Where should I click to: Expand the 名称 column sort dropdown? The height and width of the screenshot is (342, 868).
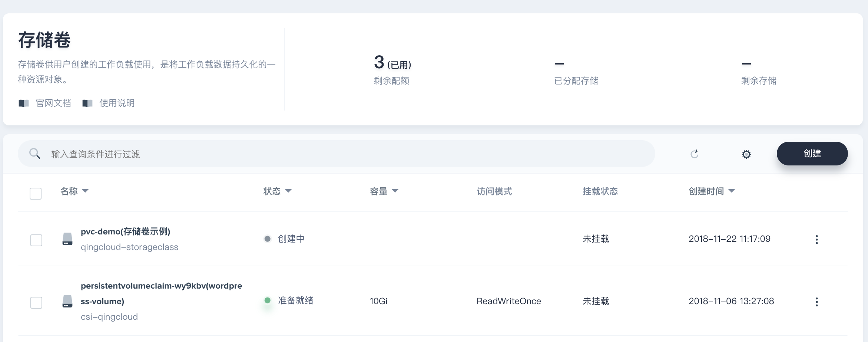pos(85,191)
